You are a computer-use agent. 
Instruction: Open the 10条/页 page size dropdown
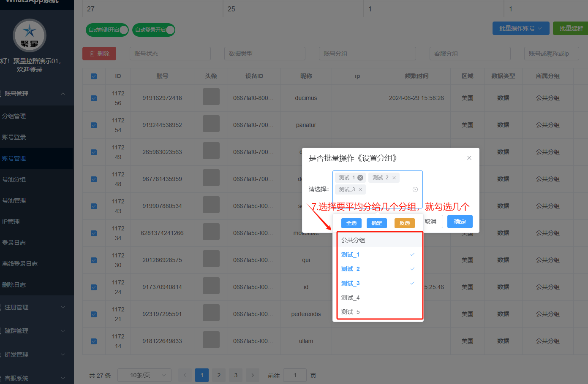(x=144, y=375)
